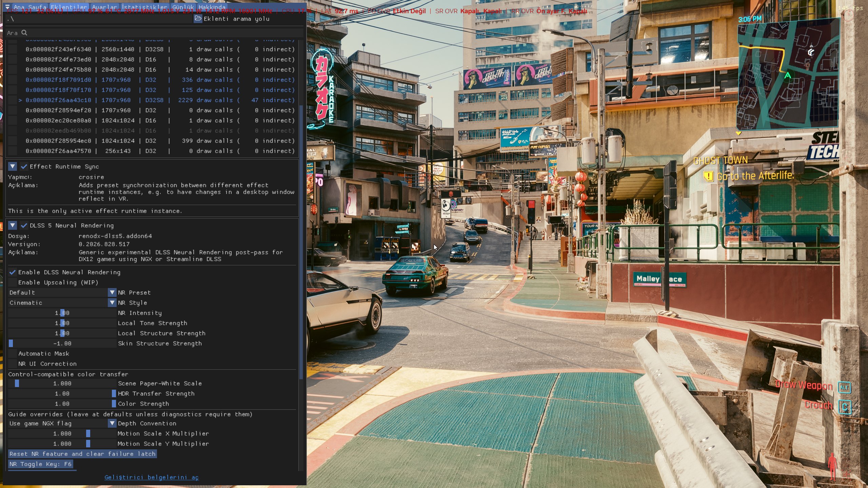
Task: Switch to the Eklentiler tab
Action: (x=69, y=7)
